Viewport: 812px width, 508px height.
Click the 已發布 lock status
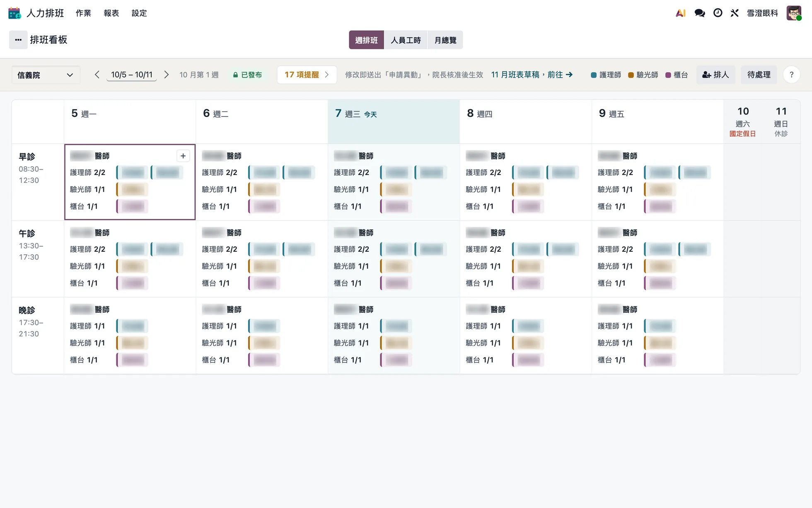(247, 75)
